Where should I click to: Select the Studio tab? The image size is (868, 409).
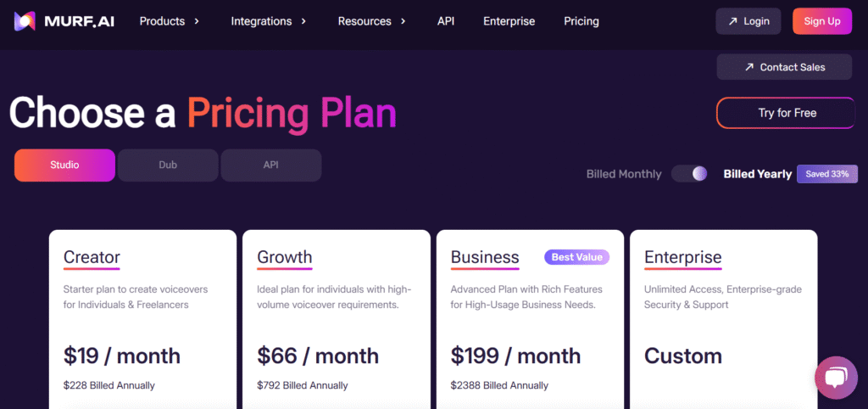(64, 165)
